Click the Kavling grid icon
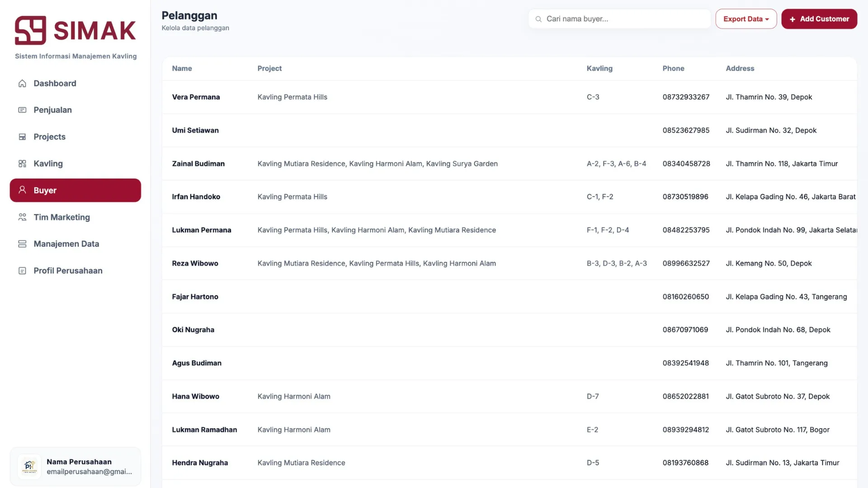Image resolution: width=868 pixels, height=488 pixels. [22, 164]
